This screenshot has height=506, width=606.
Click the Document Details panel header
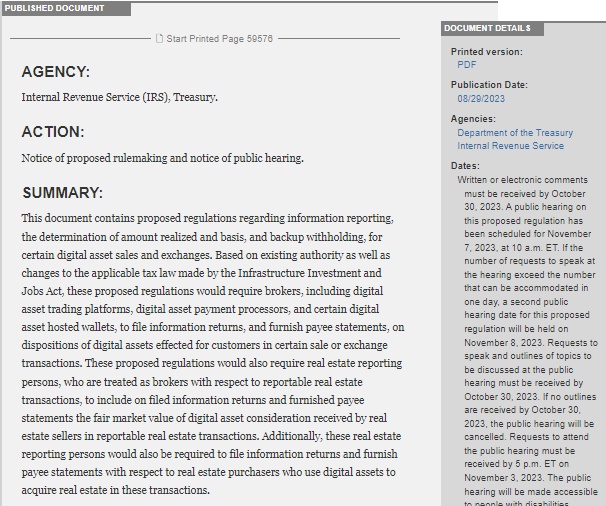point(488,28)
